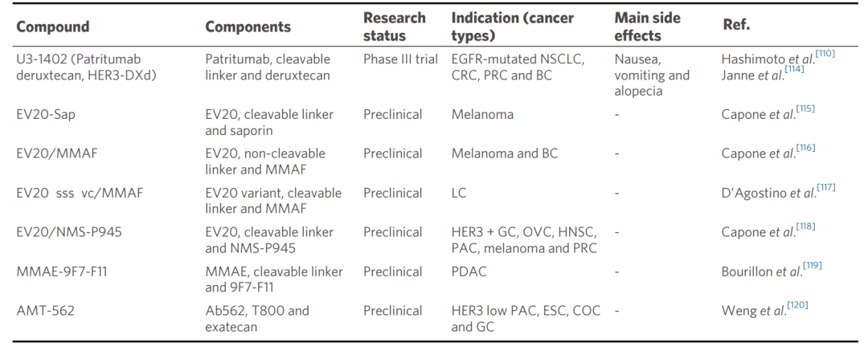This screenshot has width=868, height=347.
Task: Click Bourillon et al. citation [119]
Action: point(813,267)
